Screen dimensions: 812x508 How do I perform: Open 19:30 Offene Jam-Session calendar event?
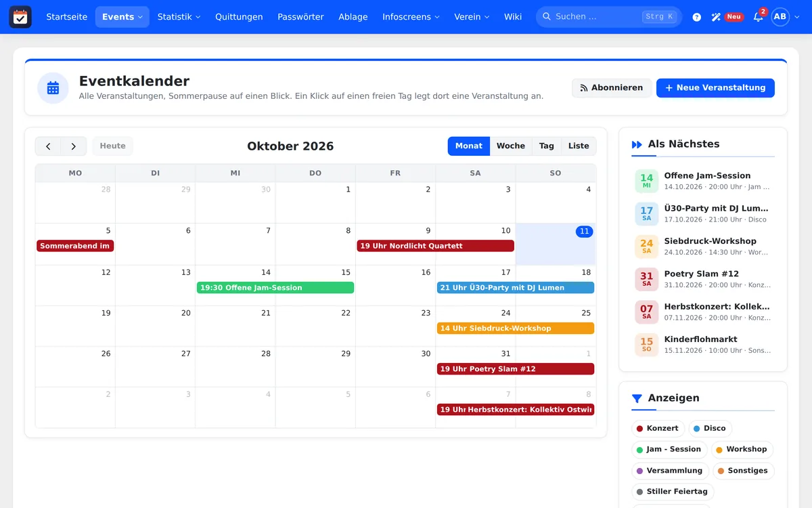point(275,288)
